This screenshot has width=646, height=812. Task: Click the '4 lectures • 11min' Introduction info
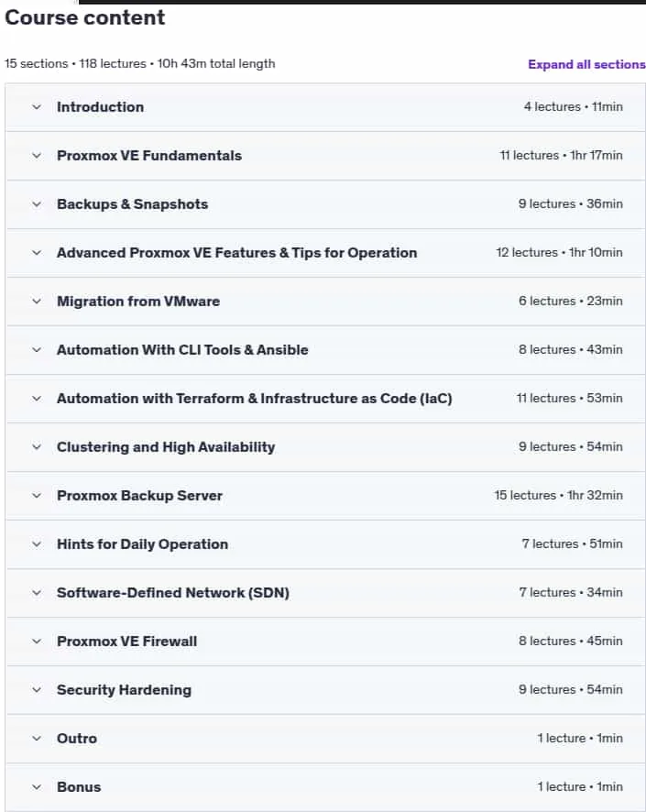[573, 107]
